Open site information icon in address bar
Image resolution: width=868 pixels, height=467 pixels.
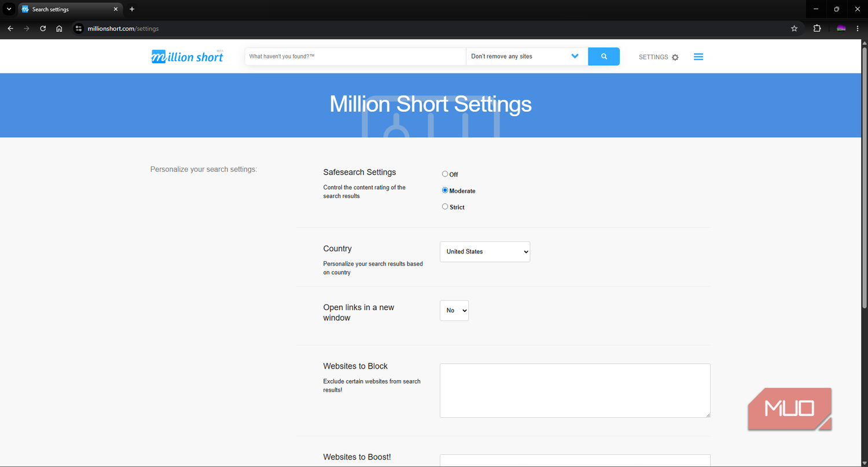[x=79, y=28]
